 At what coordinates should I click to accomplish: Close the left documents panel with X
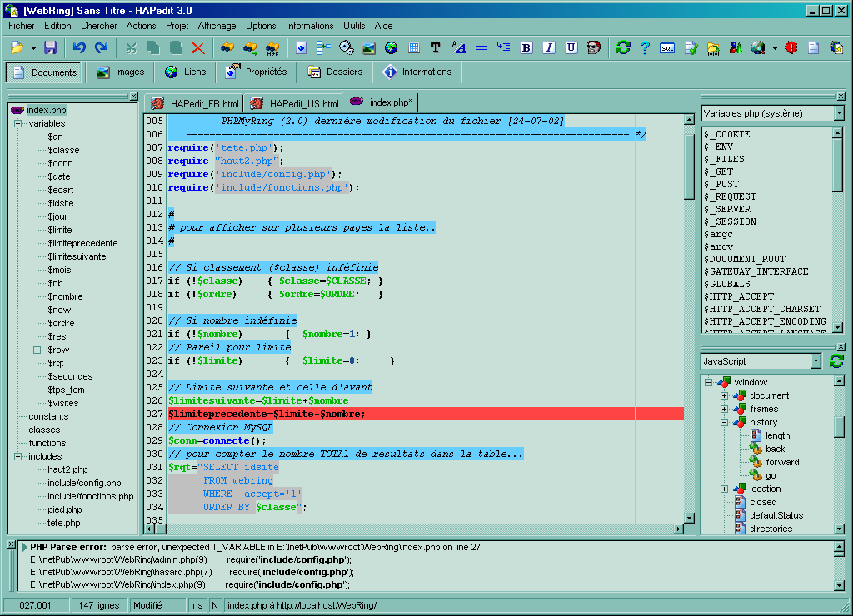pos(133,97)
